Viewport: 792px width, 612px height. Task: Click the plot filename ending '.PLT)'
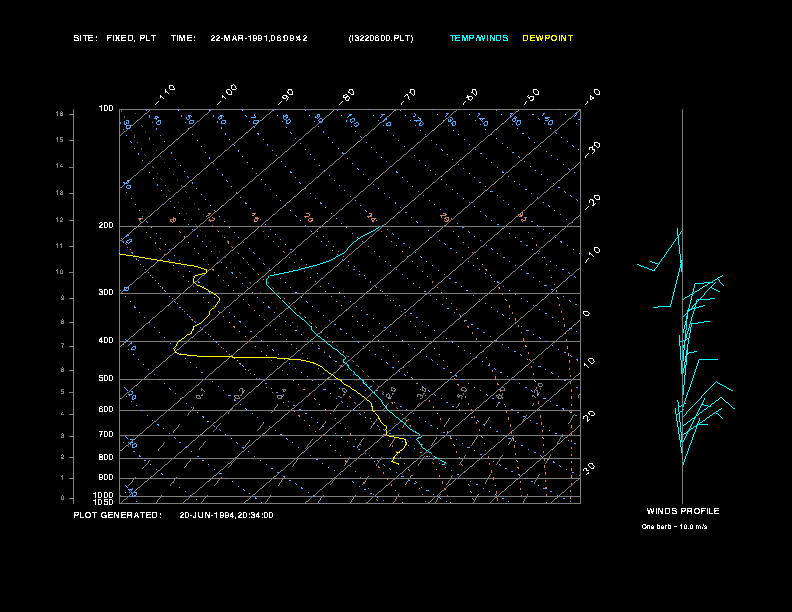(x=381, y=38)
